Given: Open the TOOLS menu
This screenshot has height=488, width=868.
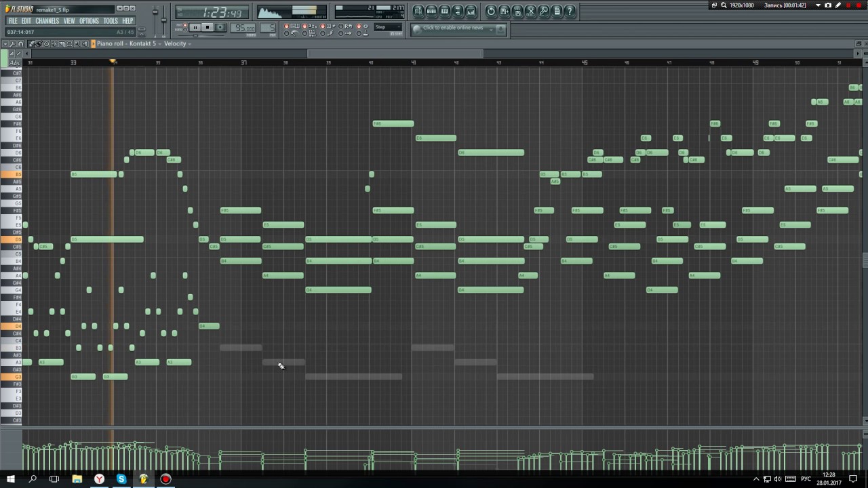Looking at the screenshot, I should tap(111, 21).
